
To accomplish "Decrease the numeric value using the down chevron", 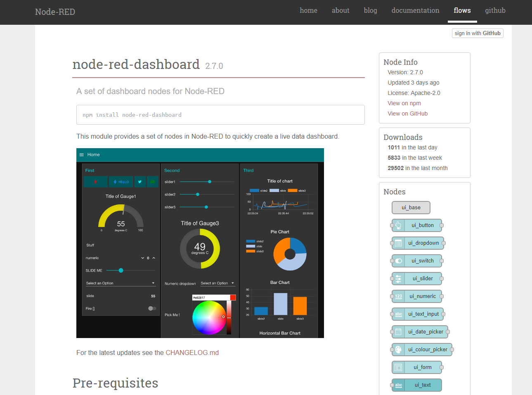I will point(142,258).
